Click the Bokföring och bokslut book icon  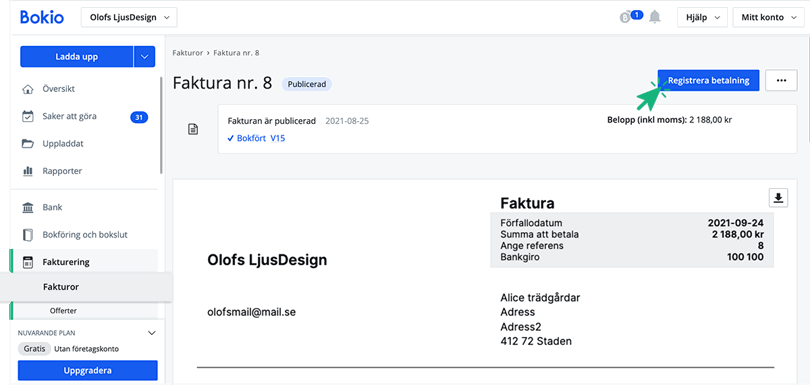pos(27,235)
